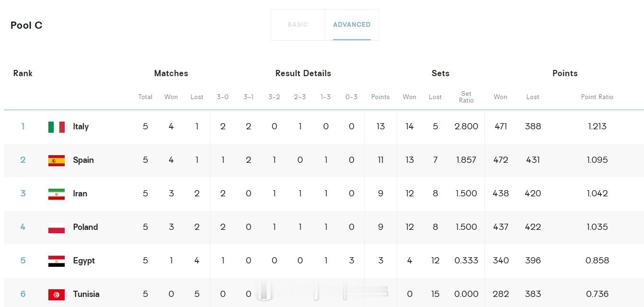The height and width of the screenshot is (307, 644).
Task: Select the ADVANCED tab
Action: point(352,24)
